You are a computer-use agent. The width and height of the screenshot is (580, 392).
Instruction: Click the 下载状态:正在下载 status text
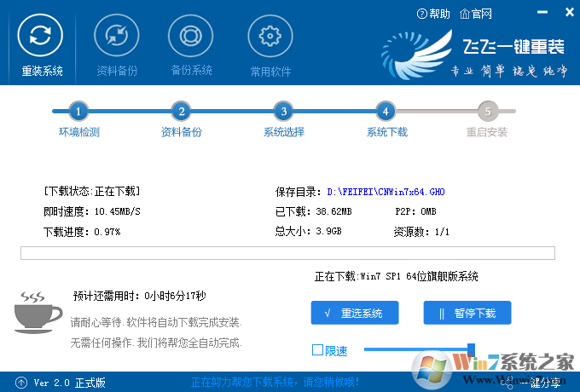click(x=92, y=191)
